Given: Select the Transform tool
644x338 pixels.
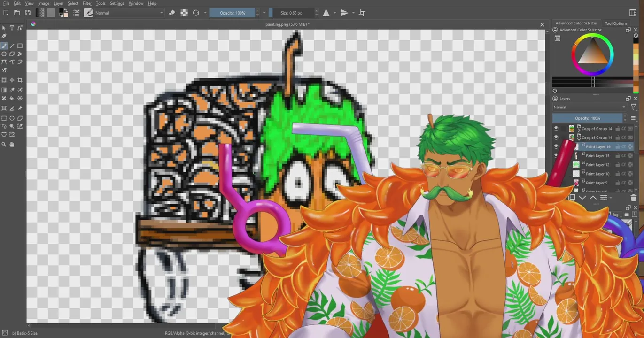Looking at the screenshot, I should pyautogui.click(x=4, y=80).
